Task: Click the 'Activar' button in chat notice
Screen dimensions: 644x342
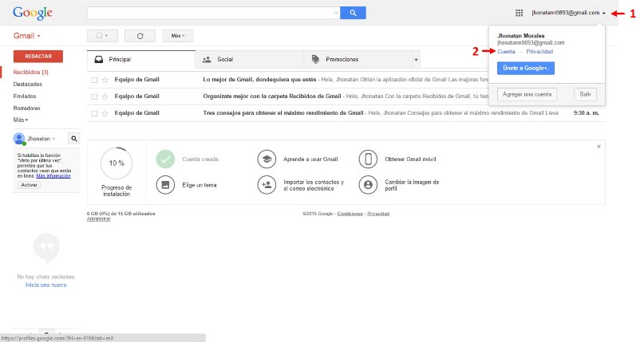Action: coord(30,185)
